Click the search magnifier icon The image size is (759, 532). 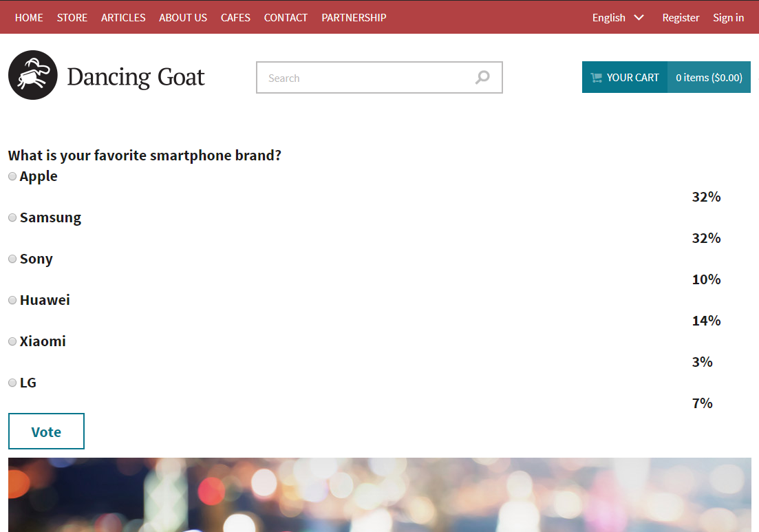point(482,78)
